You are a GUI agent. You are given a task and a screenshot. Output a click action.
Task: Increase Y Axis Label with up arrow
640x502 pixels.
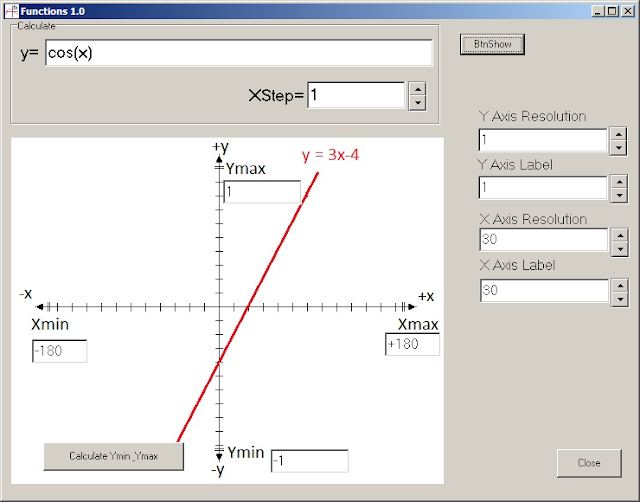(x=620, y=182)
